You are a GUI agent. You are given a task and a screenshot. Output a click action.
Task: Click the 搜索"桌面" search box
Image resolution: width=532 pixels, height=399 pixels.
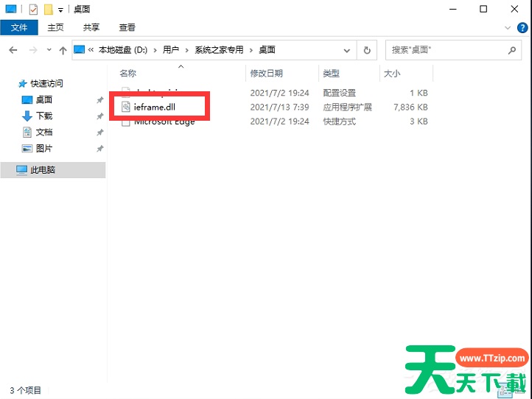(442, 50)
